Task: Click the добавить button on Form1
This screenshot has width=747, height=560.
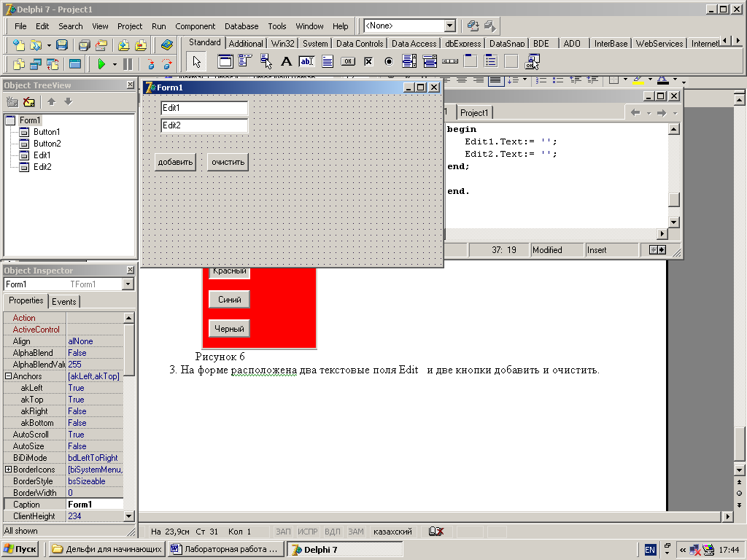Action: [x=175, y=162]
